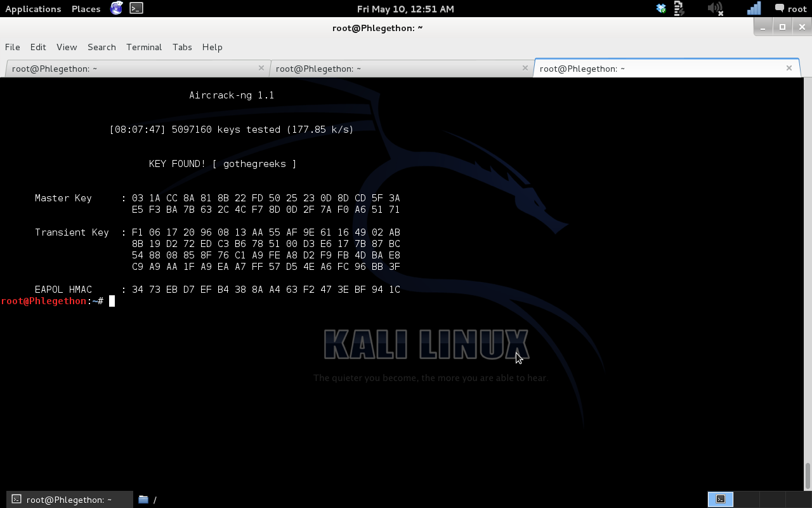Open the network connections icon
This screenshot has width=812, height=508.
point(754,8)
